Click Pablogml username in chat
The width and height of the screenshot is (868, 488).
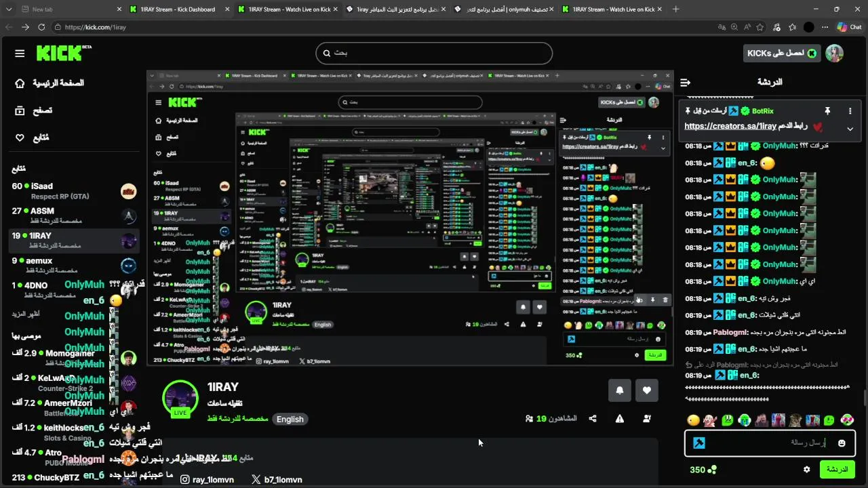(730, 332)
